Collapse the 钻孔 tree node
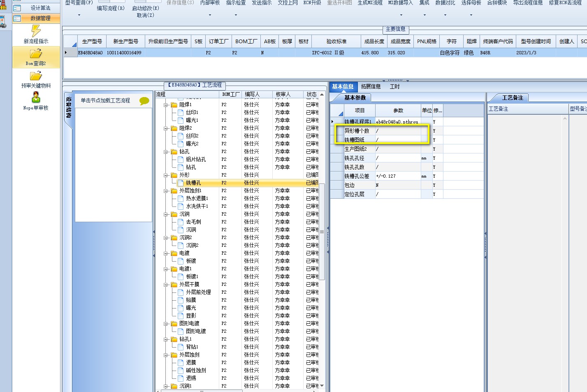The width and height of the screenshot is (587, 392). tap(166, 152)
